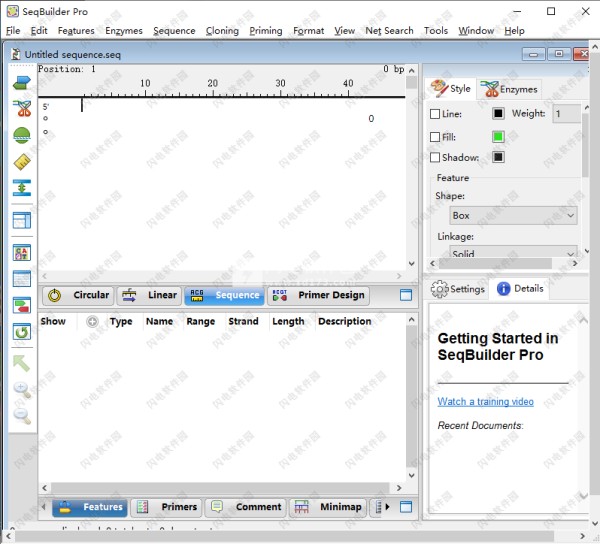Image resolution: width=600 pixels, height=544 pixels.
Task: Open the Cloning menu
Action: pos(222,31)
